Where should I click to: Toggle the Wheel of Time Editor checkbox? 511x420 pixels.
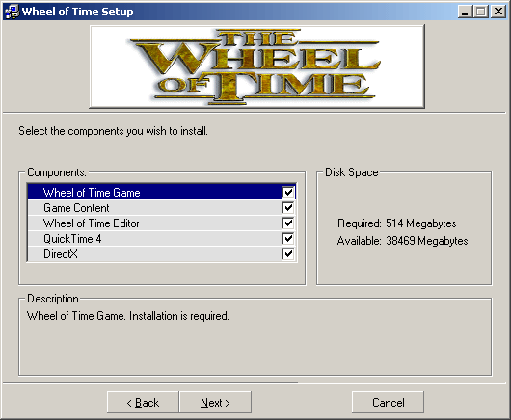point(288,223)
